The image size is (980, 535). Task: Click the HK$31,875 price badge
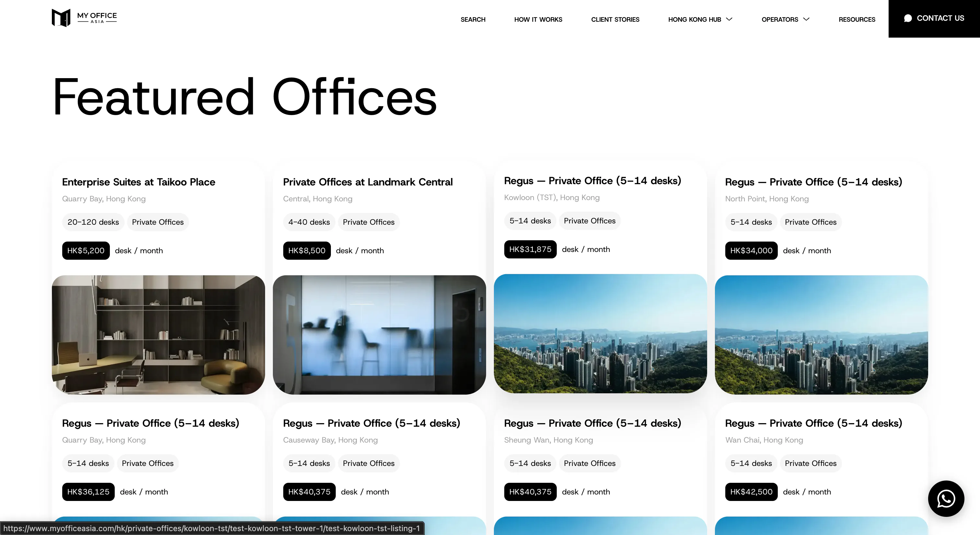point(530,249)
